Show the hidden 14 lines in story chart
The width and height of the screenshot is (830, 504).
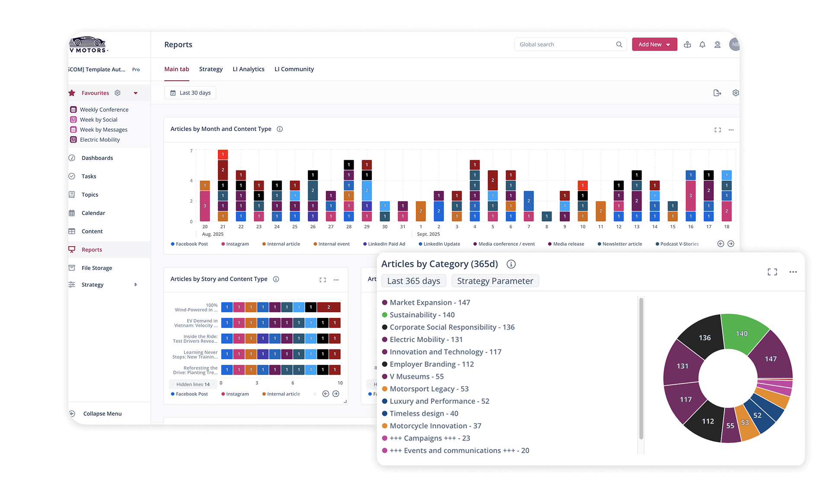tap(192, 384)
